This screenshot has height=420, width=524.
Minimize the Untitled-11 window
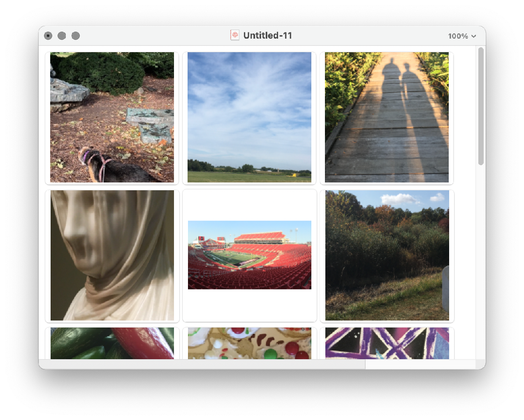click(x=62, y=36)
